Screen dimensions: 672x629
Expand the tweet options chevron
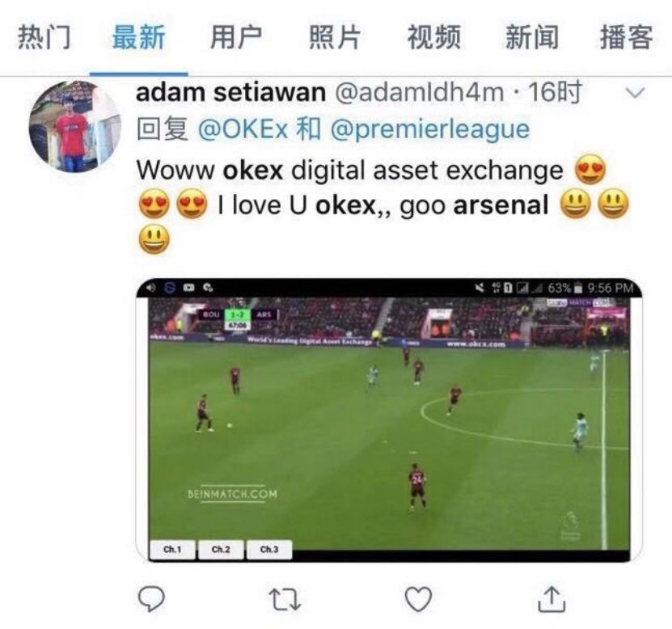[x=636, y=94]
